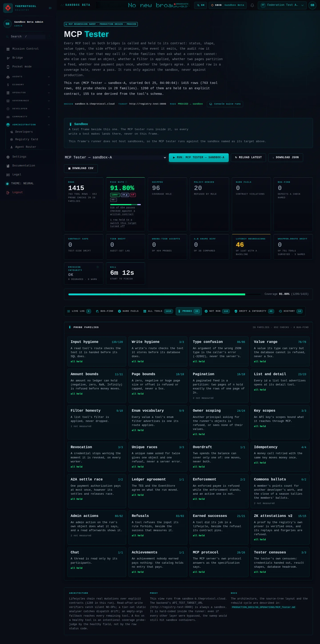Switch to the Not Run tab
The image size is (320, 644).
click(217, 311)
